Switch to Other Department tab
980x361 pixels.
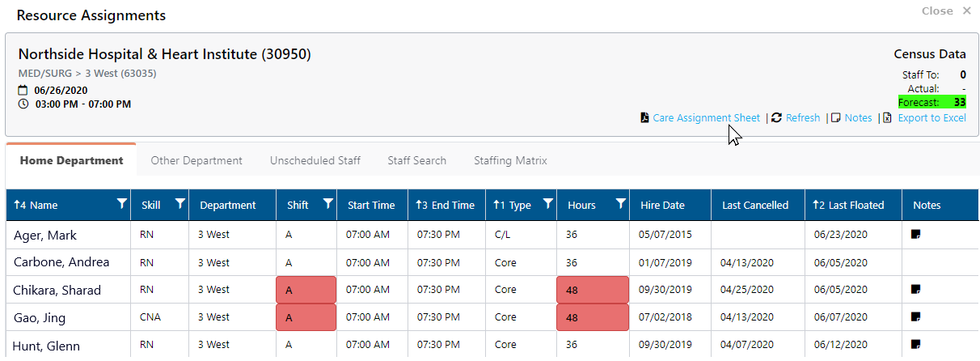196,160
